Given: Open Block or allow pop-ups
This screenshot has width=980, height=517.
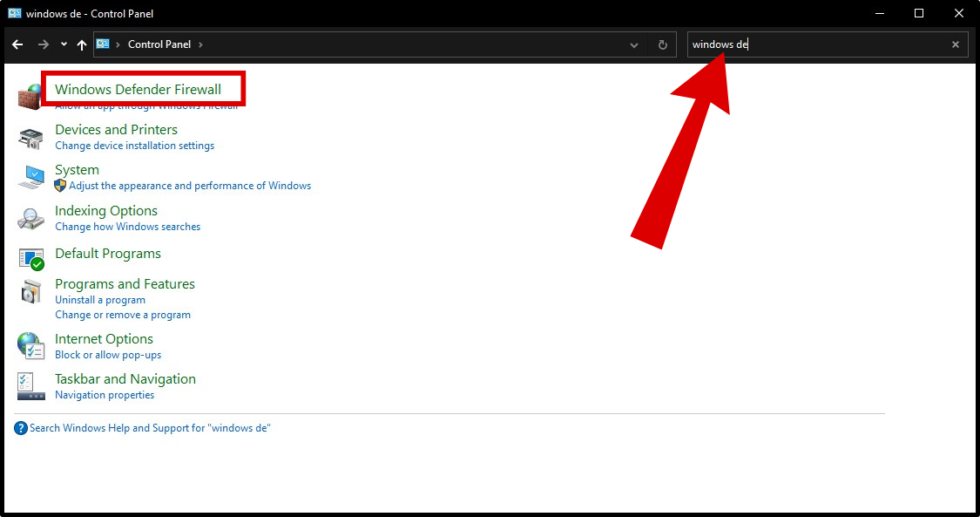Looking at the screenshot, I should pyautogui.click(x=108, y=355).
